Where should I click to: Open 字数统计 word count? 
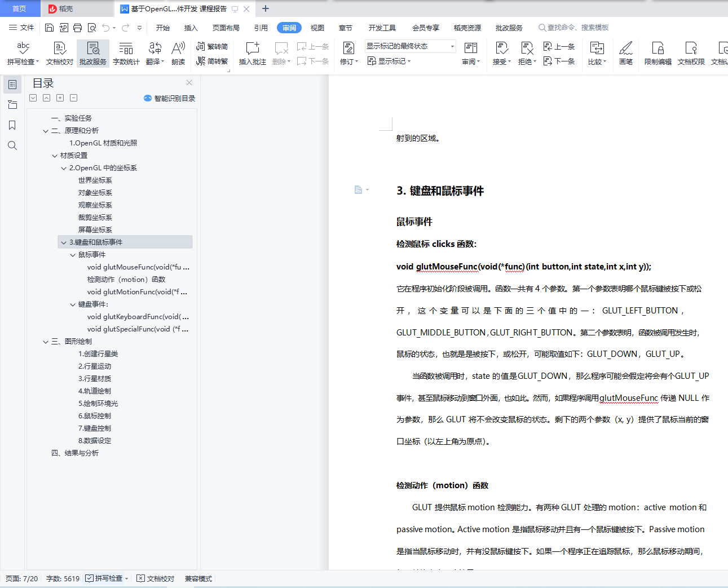126,54
